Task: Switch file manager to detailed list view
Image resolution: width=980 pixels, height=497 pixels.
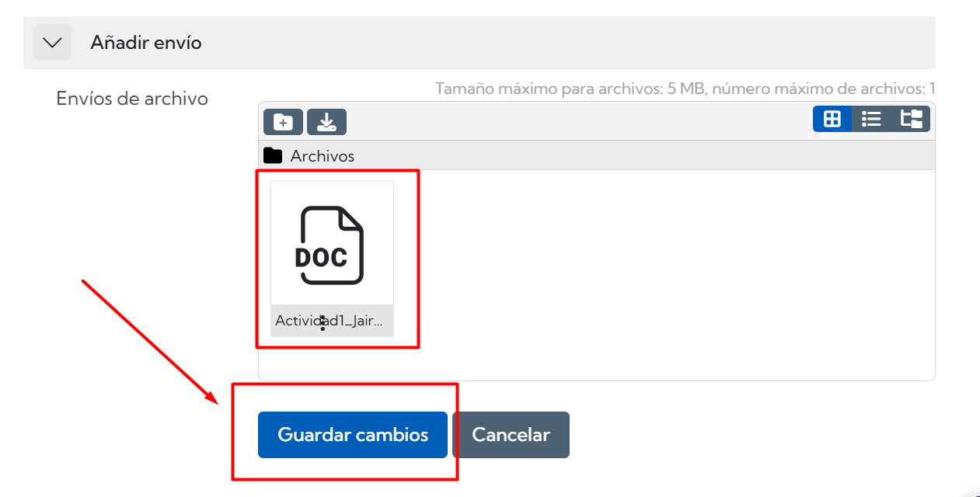Action: coord(871,119)
